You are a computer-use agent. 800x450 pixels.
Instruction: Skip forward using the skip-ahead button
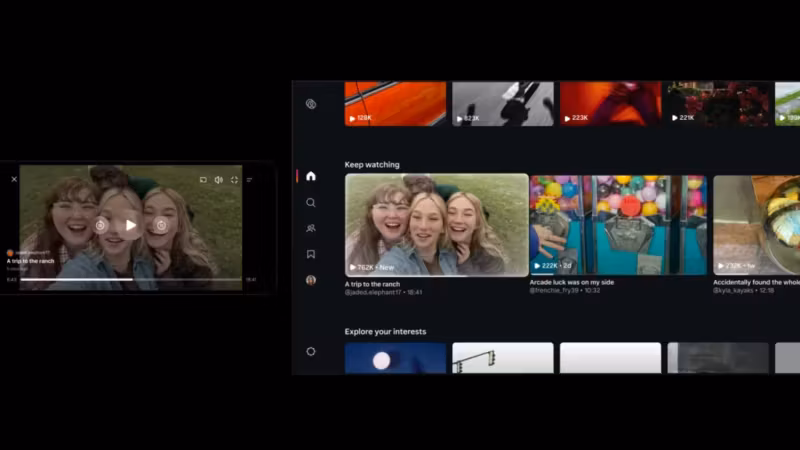coord(161,225)
